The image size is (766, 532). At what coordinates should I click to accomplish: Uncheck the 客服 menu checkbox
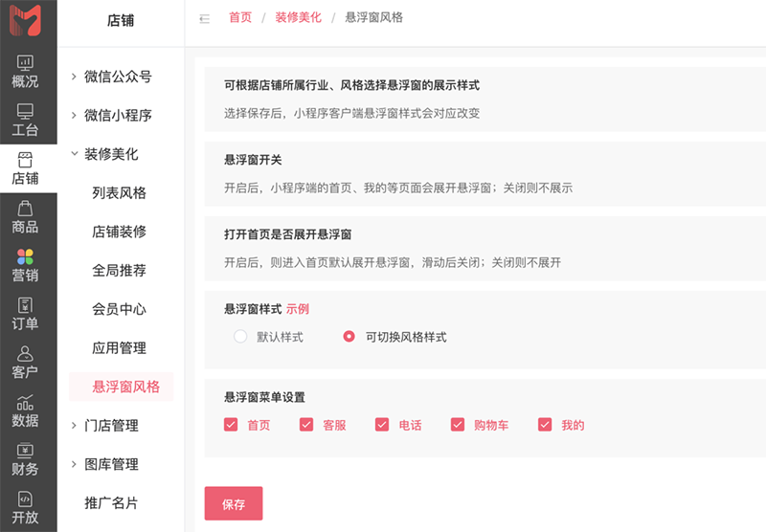coord(306,425)
